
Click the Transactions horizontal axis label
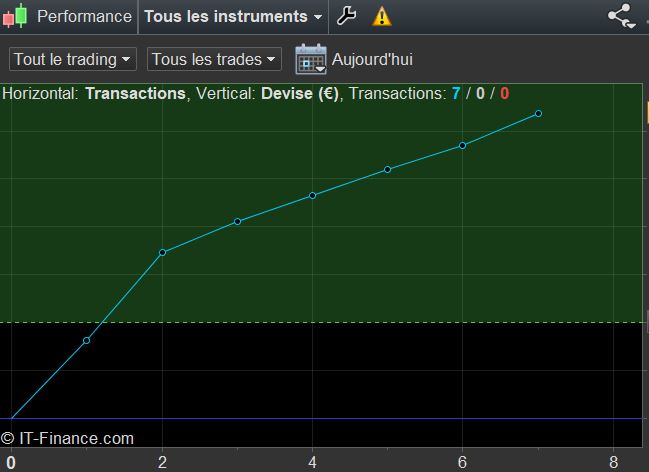pyautogui.click(x=135, y=94)
